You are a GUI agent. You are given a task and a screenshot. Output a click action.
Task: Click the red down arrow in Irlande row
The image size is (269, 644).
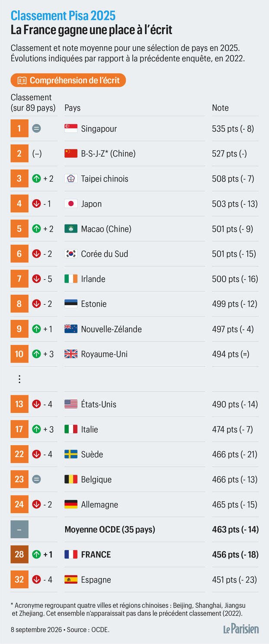37,279
